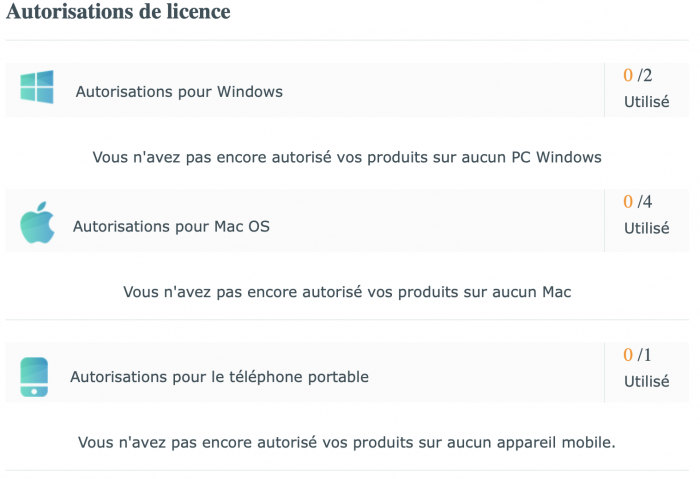The height and width of the screenshot is (479, 700).
Task: Select the Autorisations pour Windows label
Action: tap(179, 92)
